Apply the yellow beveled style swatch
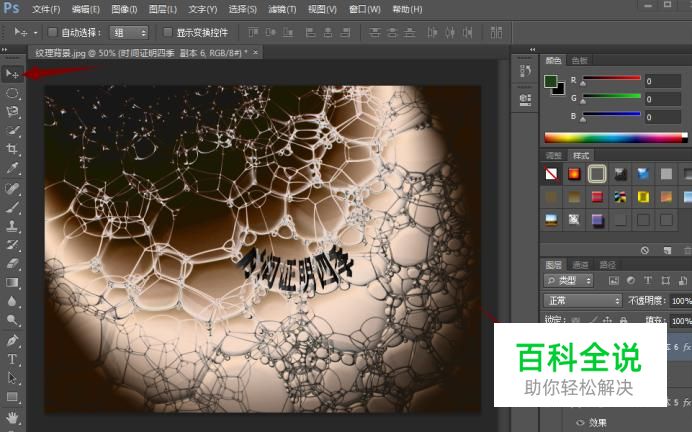692x432 pixels. (x=643, y=197)
